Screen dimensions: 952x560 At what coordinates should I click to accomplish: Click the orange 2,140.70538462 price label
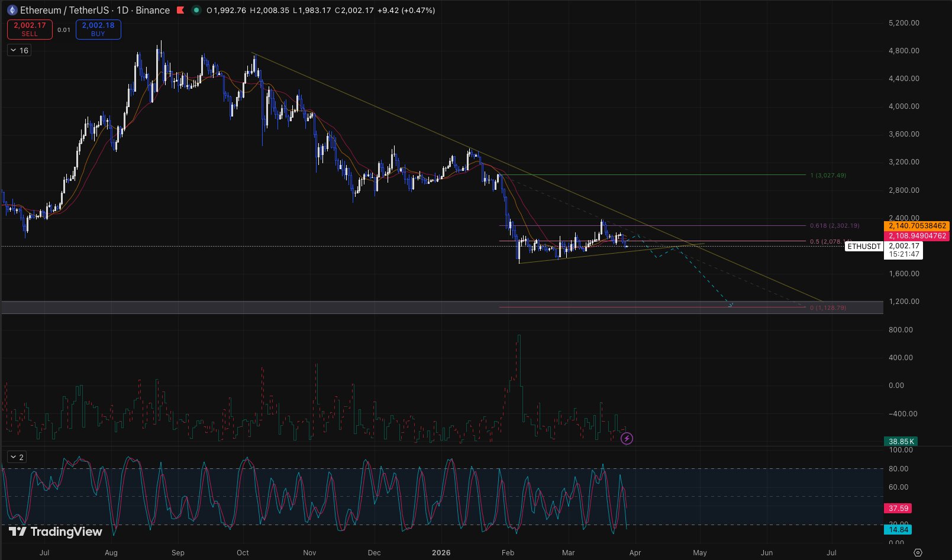point(916,226)
